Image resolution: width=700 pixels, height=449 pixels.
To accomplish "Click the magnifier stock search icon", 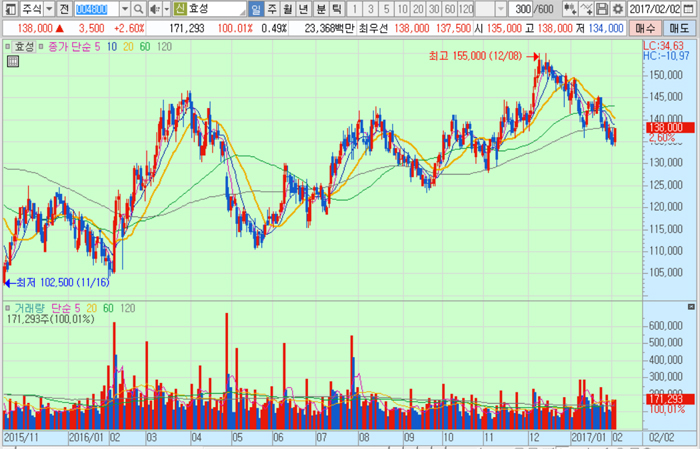I will [x=139, y=8].
